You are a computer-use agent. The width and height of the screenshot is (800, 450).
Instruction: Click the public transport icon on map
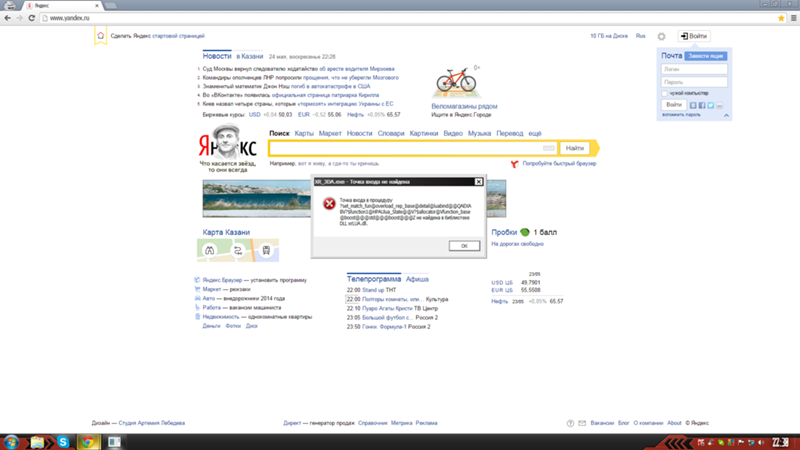point(266,251)
